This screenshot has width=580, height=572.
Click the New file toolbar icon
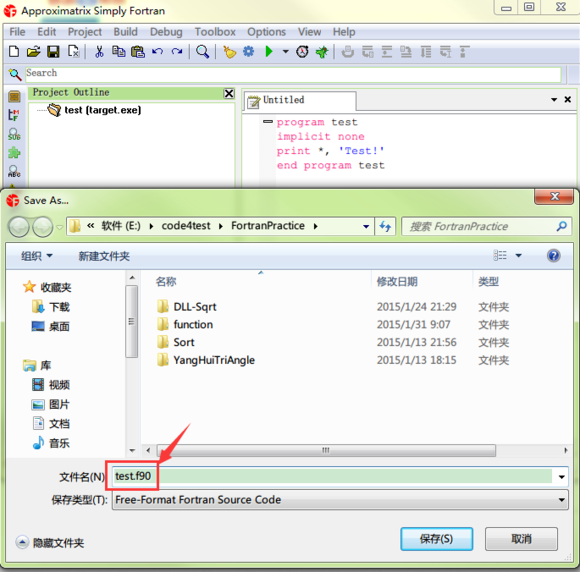point(14,51)
